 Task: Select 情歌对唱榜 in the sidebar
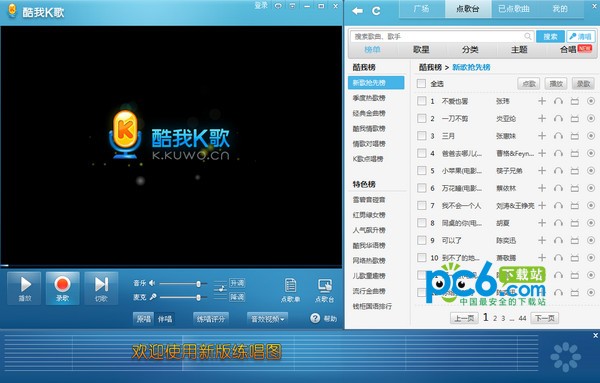coord(369,144)
